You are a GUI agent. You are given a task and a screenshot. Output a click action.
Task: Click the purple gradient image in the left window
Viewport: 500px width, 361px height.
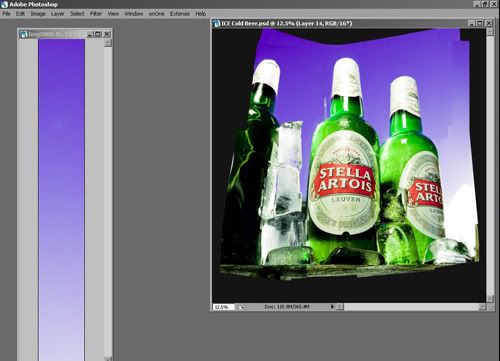point(61,200)
